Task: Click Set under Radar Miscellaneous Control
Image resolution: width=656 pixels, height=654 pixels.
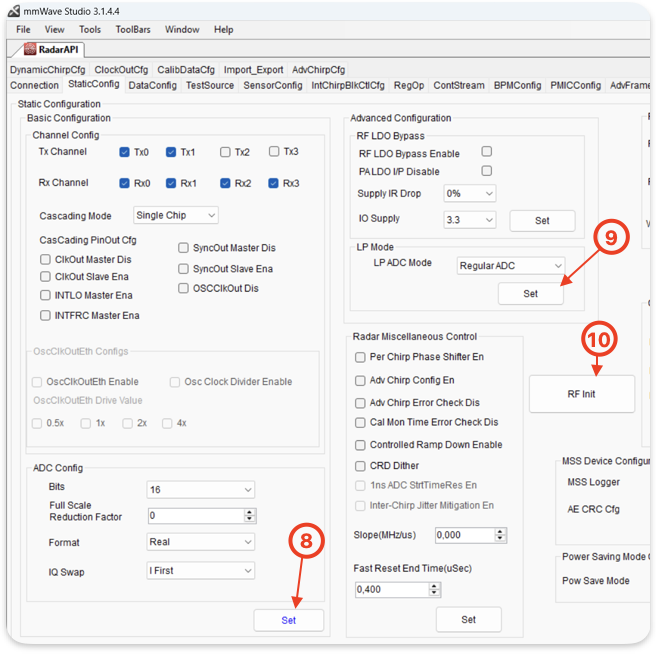Action: click(x=469, y=620)
